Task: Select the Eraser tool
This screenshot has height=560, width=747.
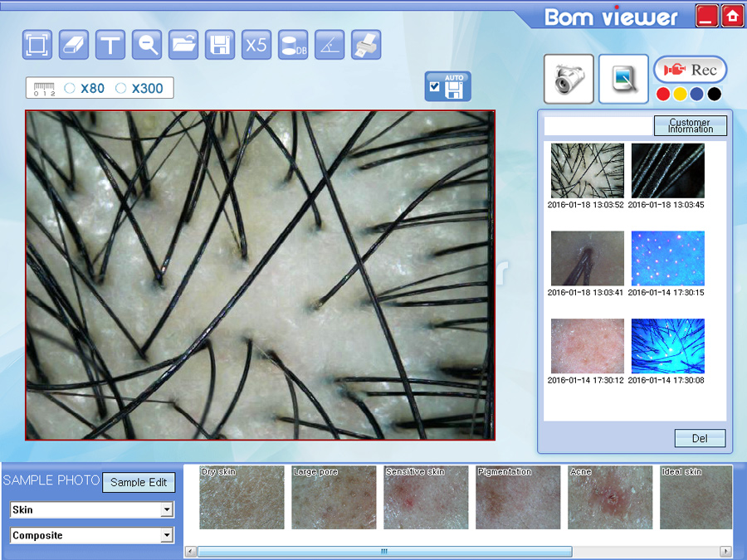Action: point(74,45)
